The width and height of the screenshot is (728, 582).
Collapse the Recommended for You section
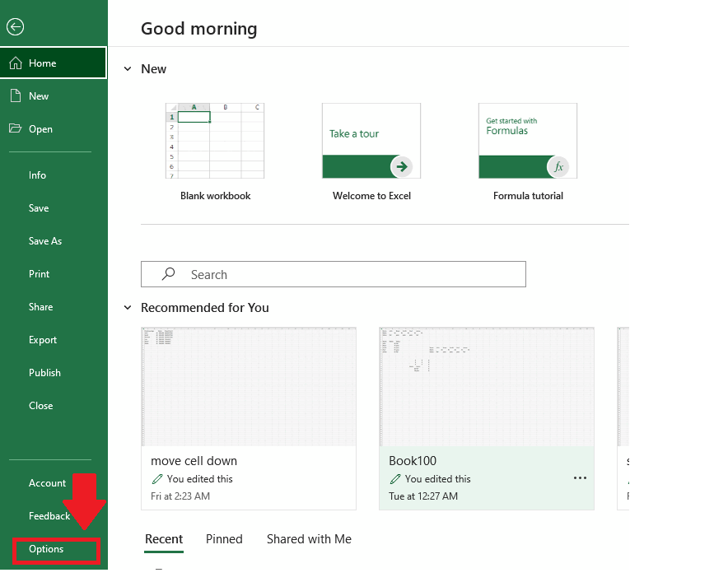point(128,307)
